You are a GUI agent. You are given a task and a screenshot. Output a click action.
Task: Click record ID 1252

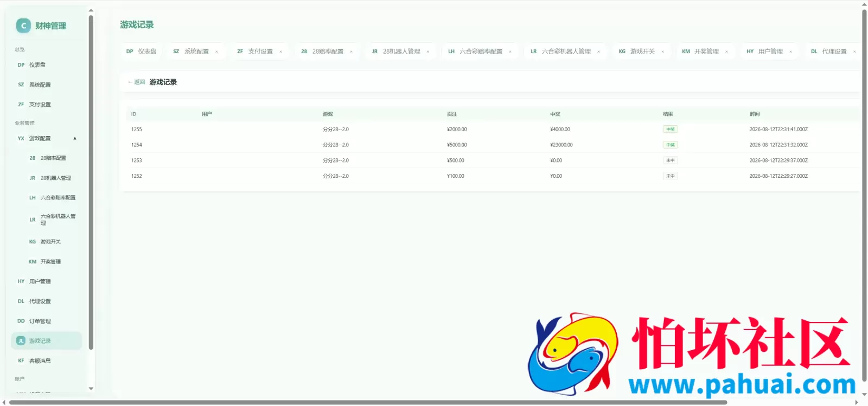pyautogui.click(x=137, y=176)
